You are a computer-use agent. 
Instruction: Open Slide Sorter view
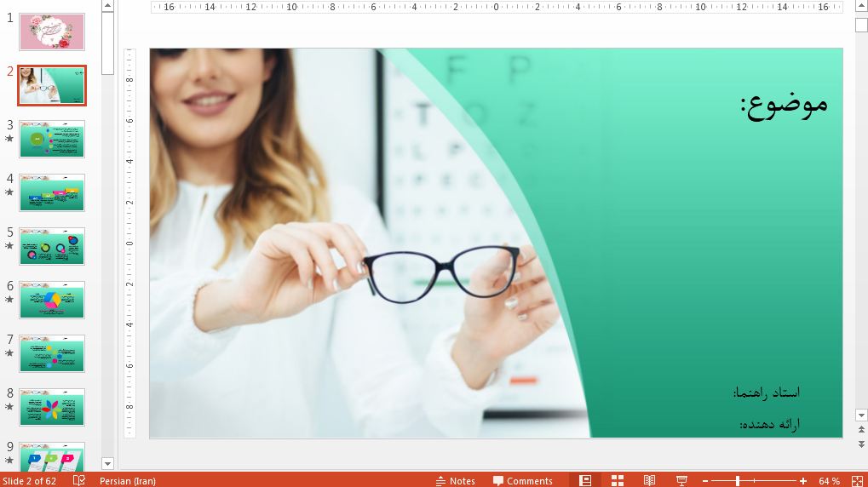(x=618, y=481)
